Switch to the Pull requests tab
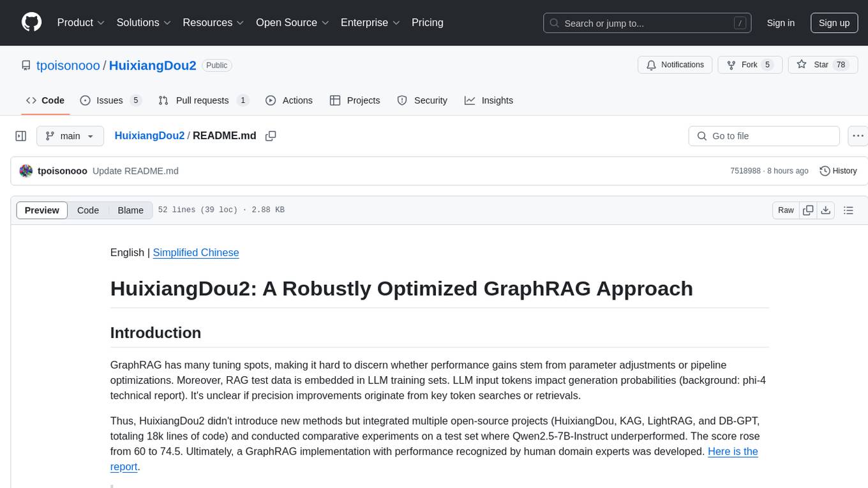Image resolution: width=868 pixels, height=488 pixels. click(204, 100)
